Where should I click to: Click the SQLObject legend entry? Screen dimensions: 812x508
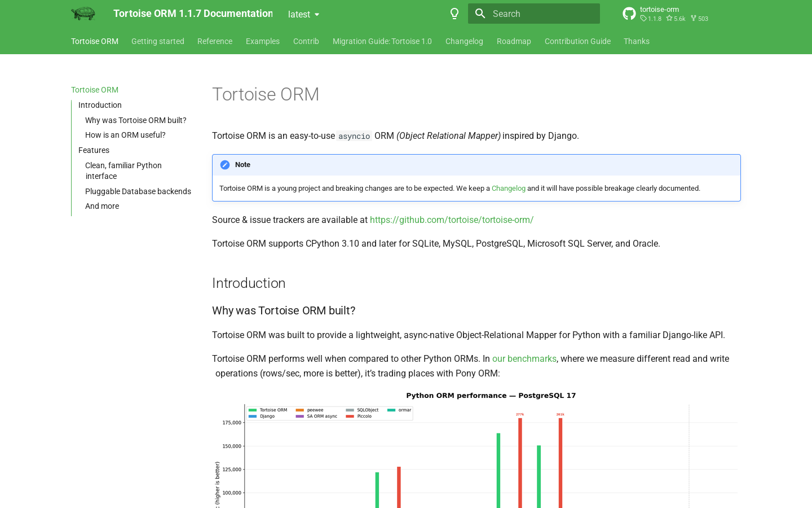tap(362, 410)
